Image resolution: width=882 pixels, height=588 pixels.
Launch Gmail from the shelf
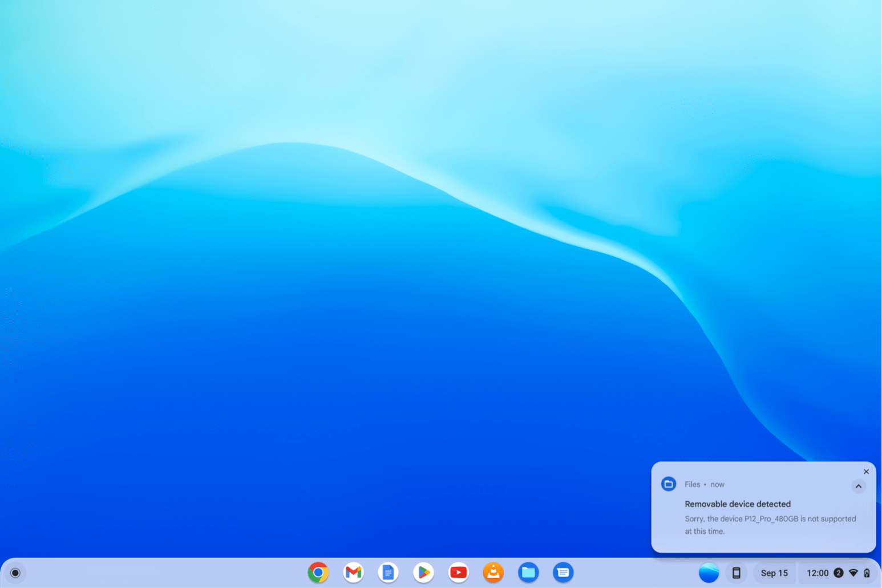353,572
